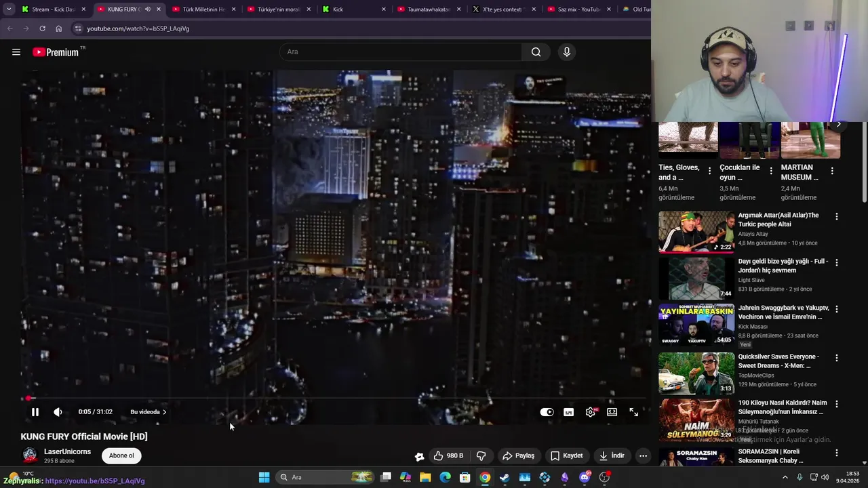Switch player to theater mode
The image size is (868, 488).
tap(612, 412)
